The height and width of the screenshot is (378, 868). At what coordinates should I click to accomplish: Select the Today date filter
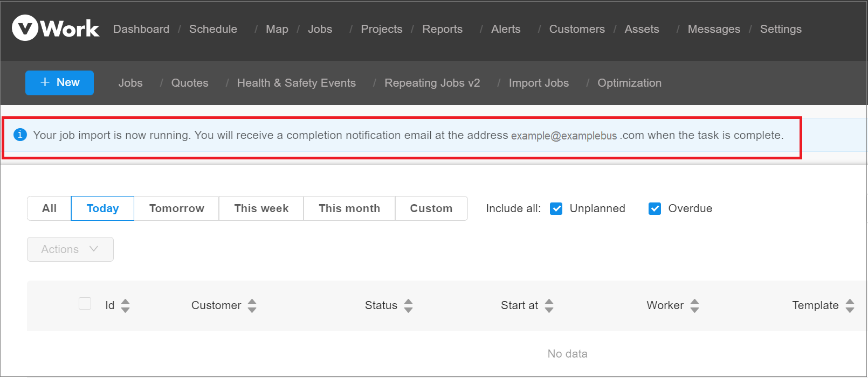coord(102,208)
